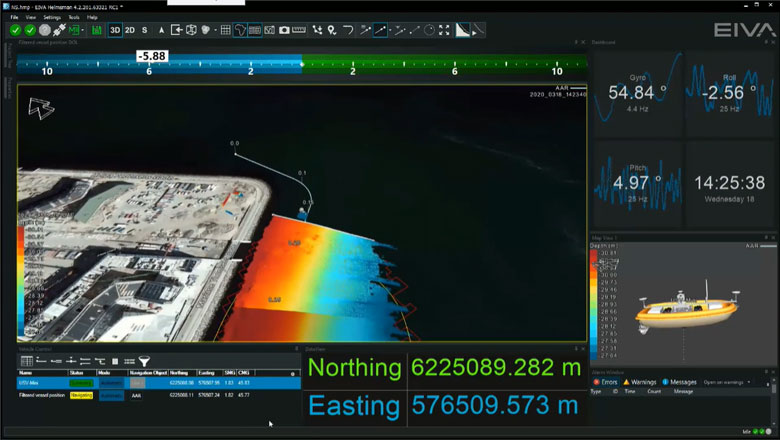
Task: Select the ruler measurement tool
Action: pyautogui.click(x=299, y=30)
